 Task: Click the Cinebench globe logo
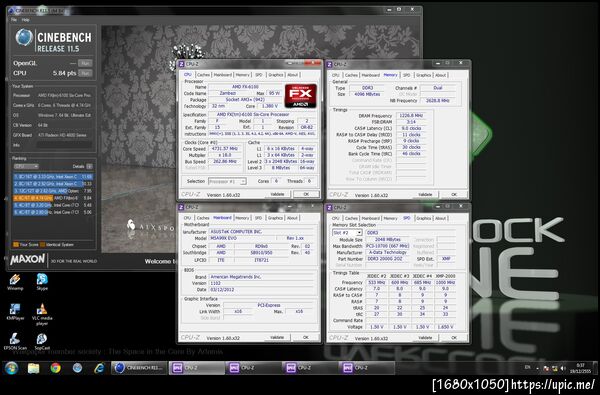[x=24, y=38]
